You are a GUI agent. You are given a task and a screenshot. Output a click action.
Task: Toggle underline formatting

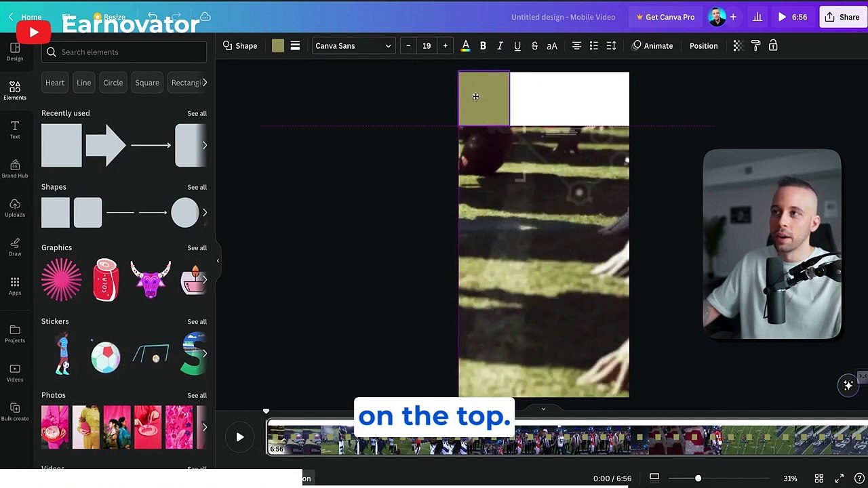tap(517, 46)
